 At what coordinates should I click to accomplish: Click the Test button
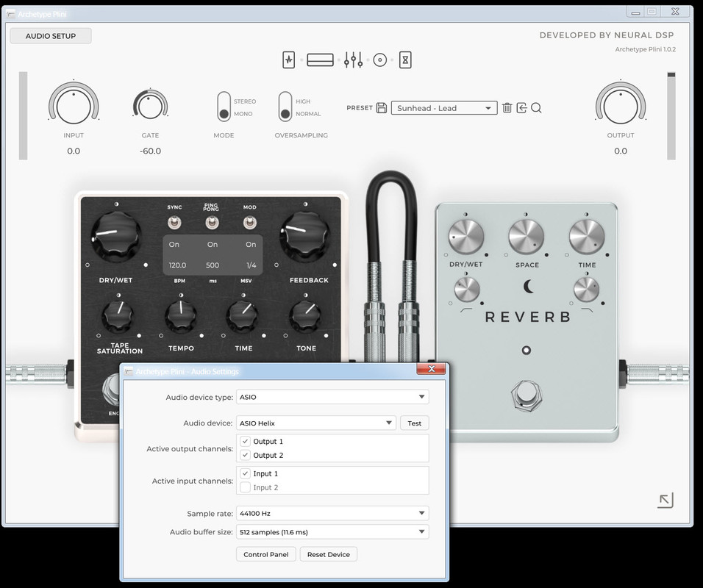point(414,423)
